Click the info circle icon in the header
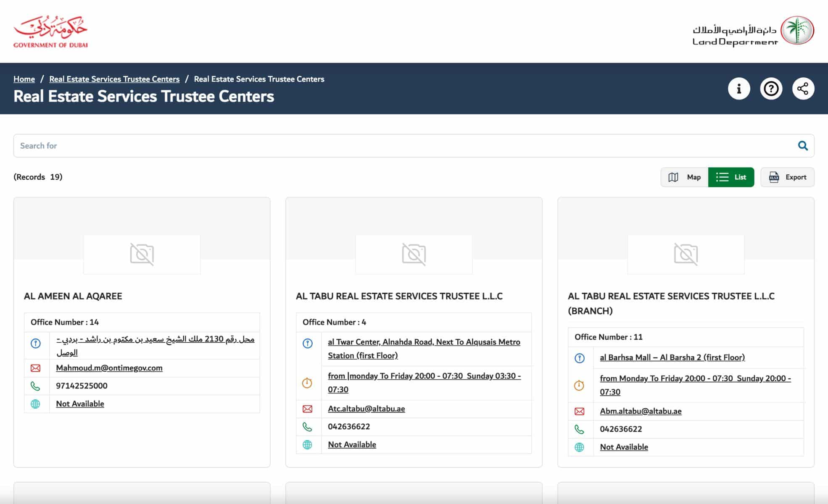 (x=740, y=88)
